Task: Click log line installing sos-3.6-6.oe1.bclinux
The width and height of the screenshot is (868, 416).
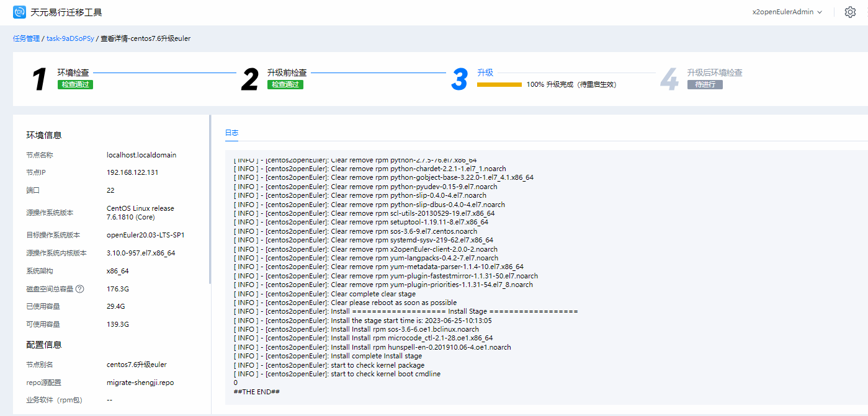Action: pyautogui.click(x=356, y=329)
